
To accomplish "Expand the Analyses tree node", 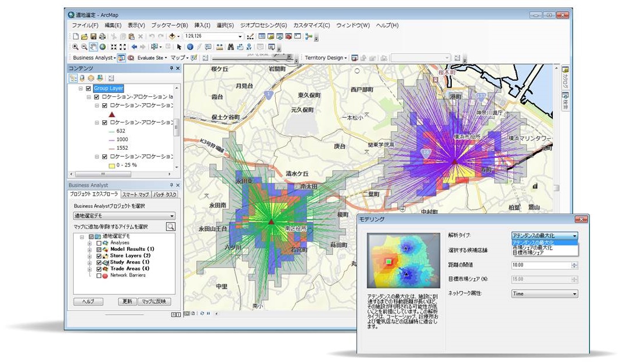I will [x=90, y=243].
